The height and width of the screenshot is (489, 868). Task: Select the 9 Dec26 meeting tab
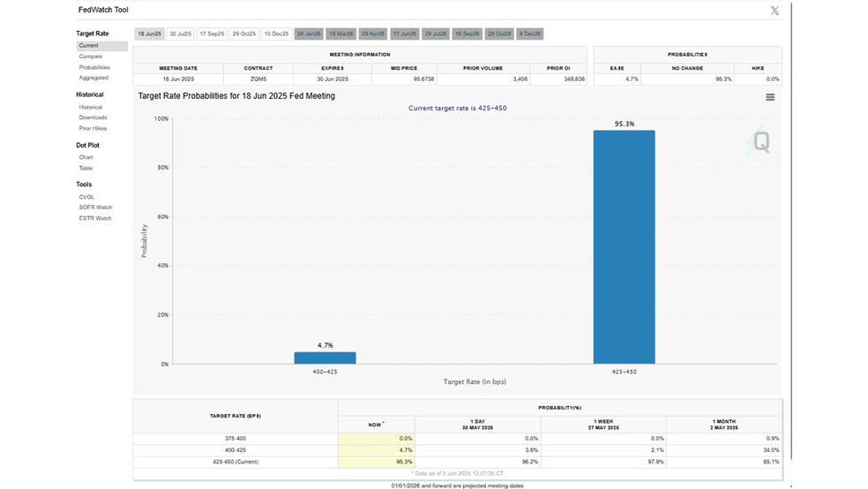pyautogui.click(x=530, y=34)
